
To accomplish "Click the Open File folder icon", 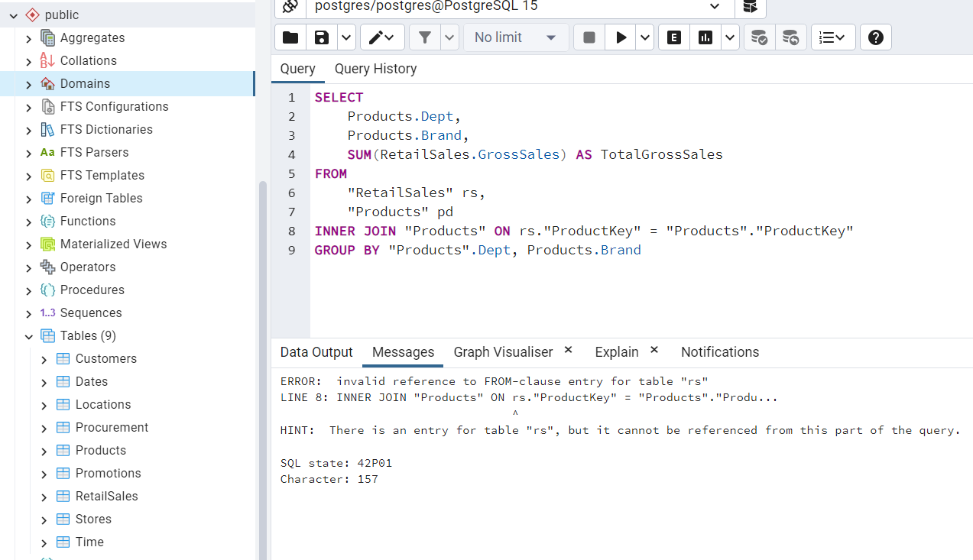I will (290, 37).
